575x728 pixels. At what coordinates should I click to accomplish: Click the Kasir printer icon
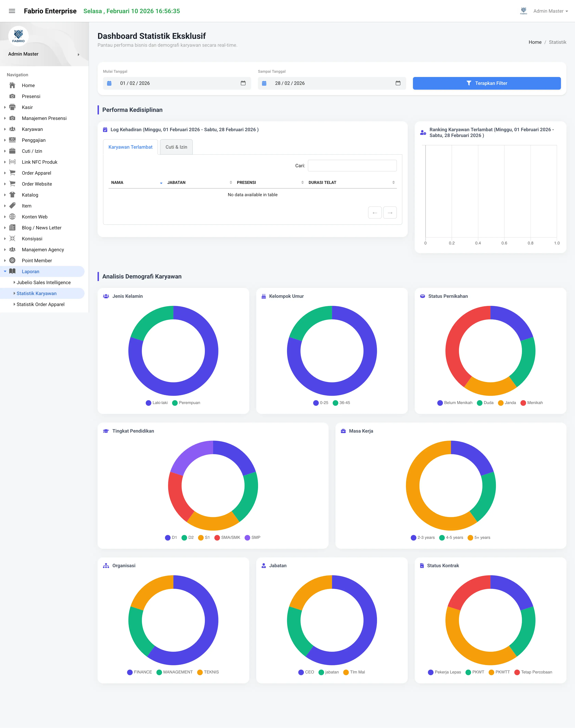(12, 107)
